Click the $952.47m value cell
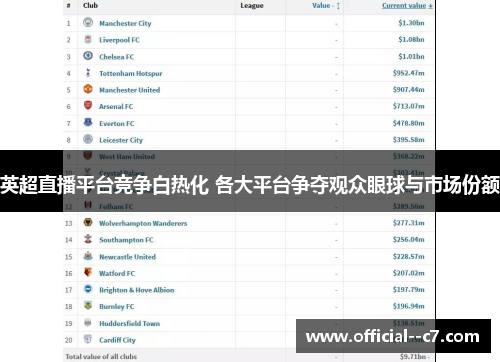This screenshot has width=500, height=362. (409, 73)
